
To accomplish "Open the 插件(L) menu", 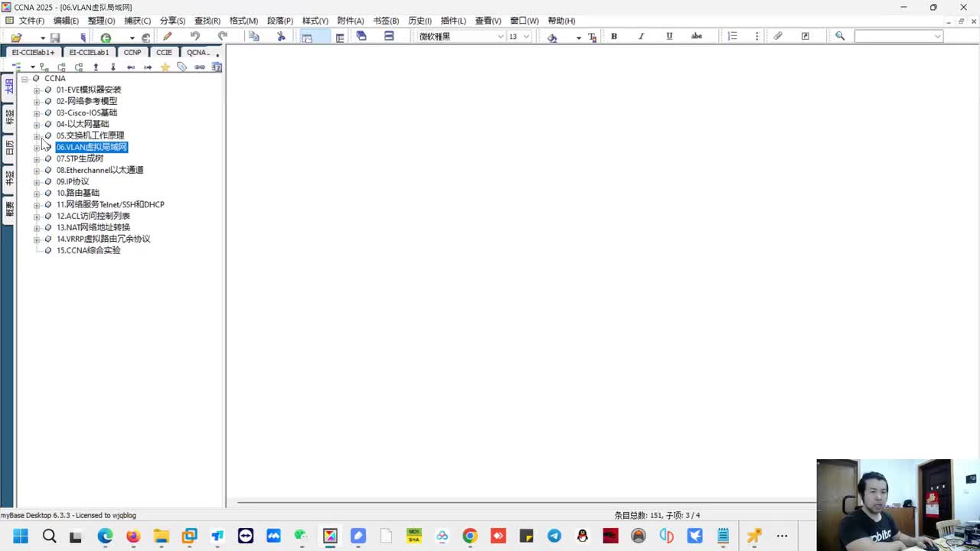I will point(453,21).
